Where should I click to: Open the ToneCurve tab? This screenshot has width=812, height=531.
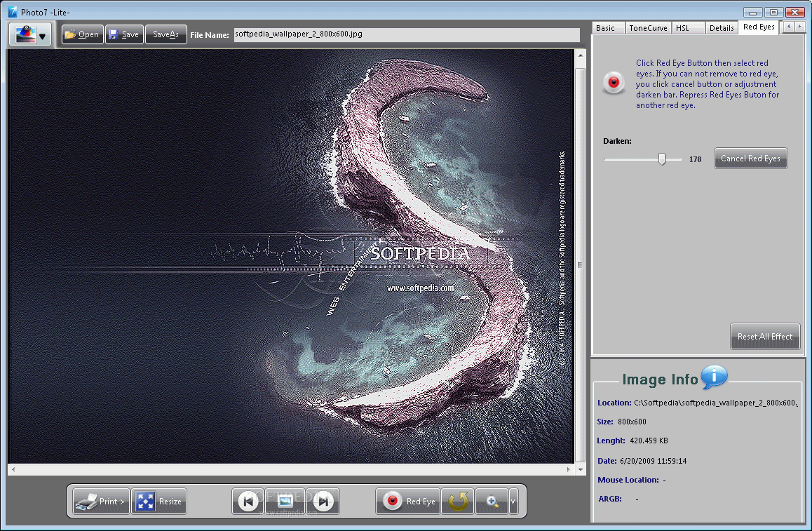(648, 28)
